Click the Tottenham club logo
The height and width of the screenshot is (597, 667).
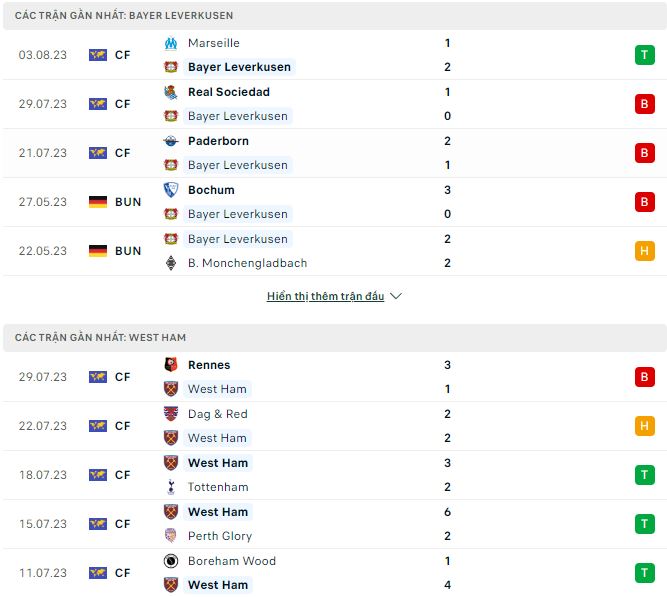pos(171,487)
